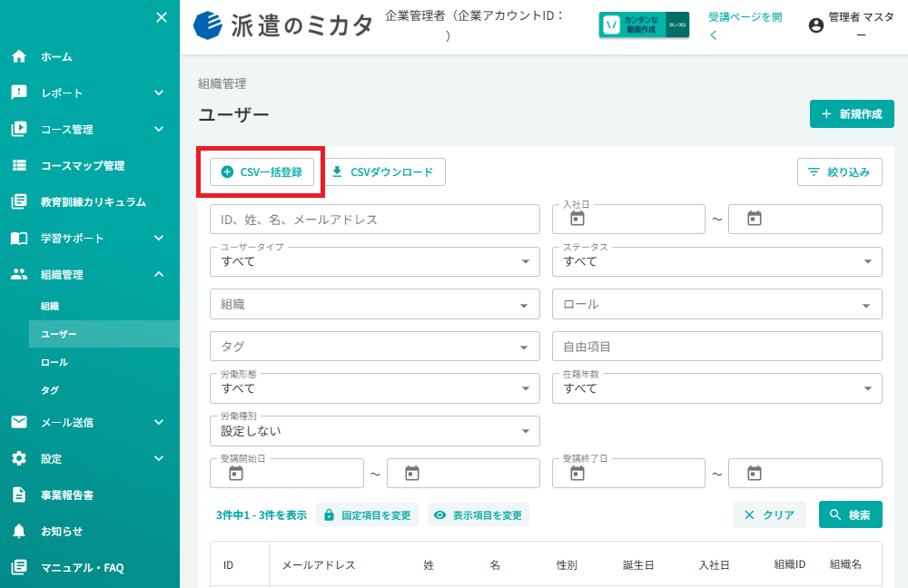
Task: Click the メール送信 envelope icon
Action: [19, 422]
